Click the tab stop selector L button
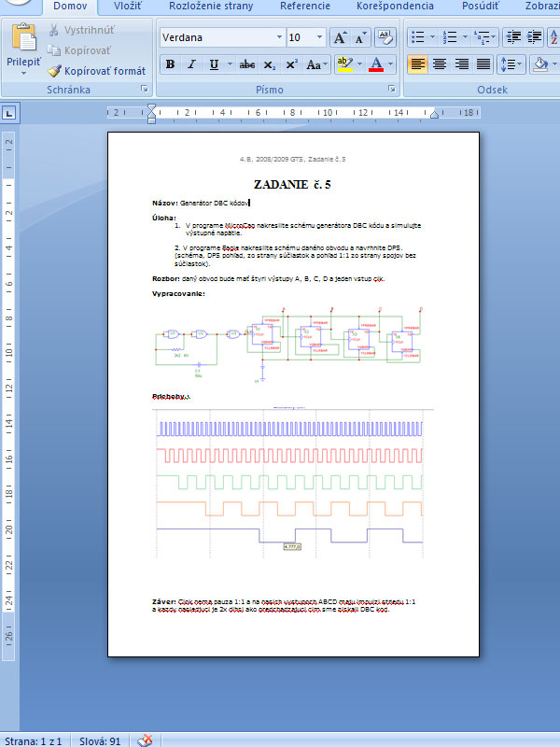The width and height of the screenshot is (560, 747). 9,113
